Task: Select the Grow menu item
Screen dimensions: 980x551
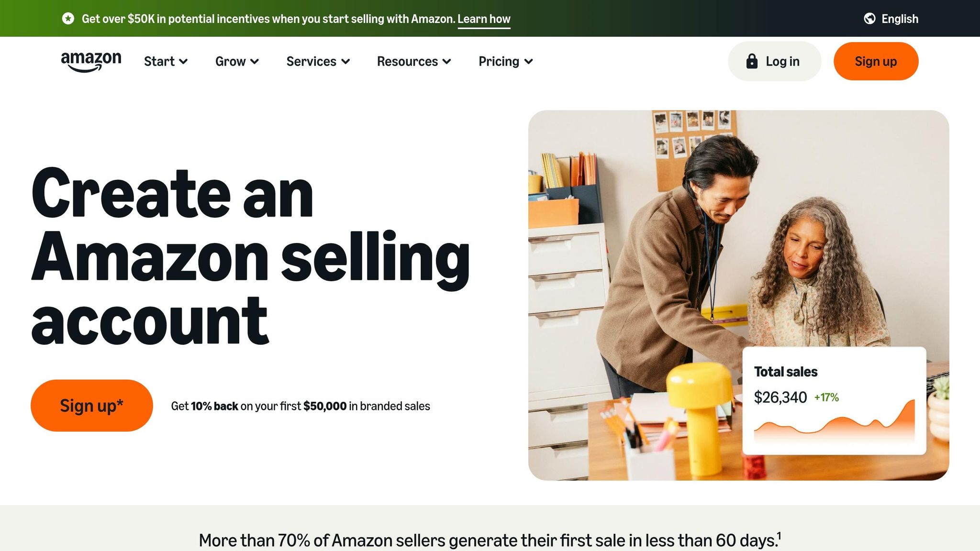Action: tap(231, 61)
